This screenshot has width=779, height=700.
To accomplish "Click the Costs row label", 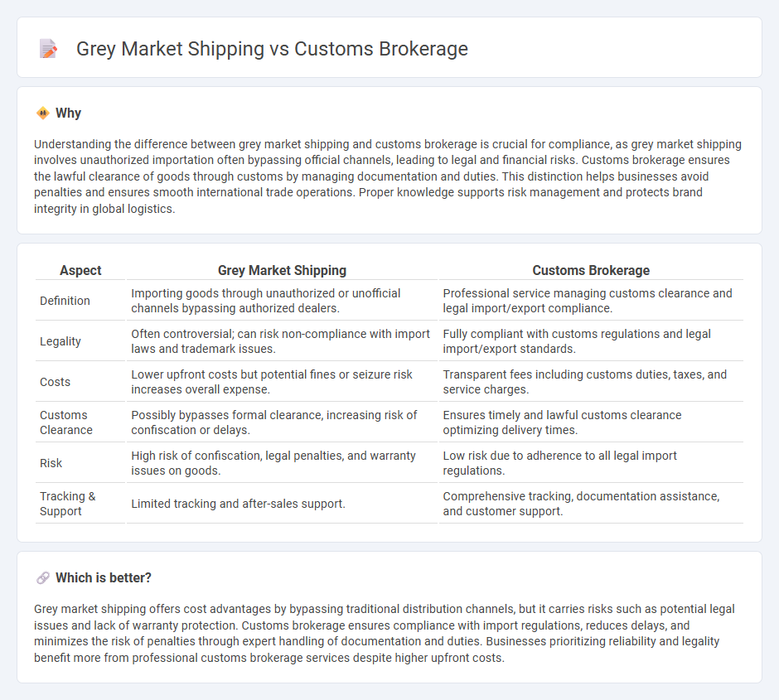I will (56, 382).
